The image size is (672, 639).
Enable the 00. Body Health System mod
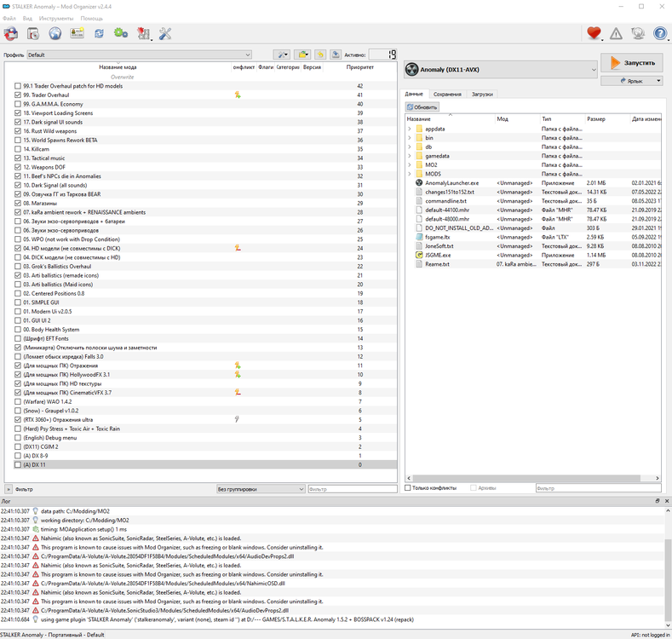18,330
